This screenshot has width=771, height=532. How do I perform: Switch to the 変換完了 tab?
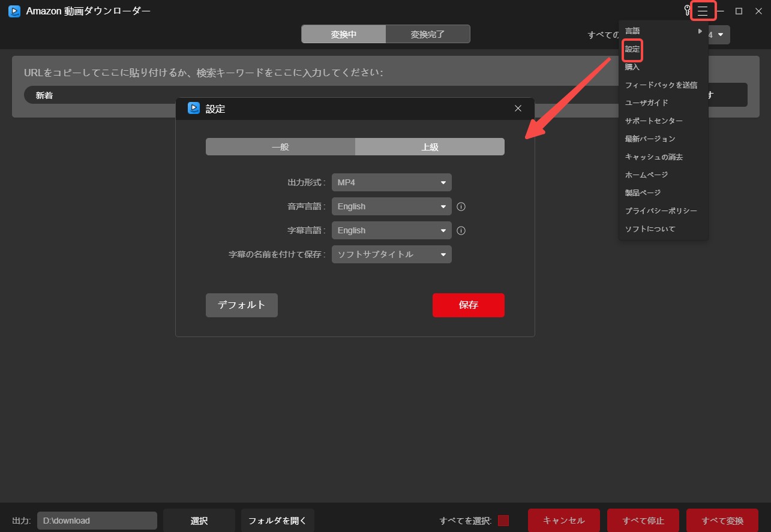click(x=428, y=34)
